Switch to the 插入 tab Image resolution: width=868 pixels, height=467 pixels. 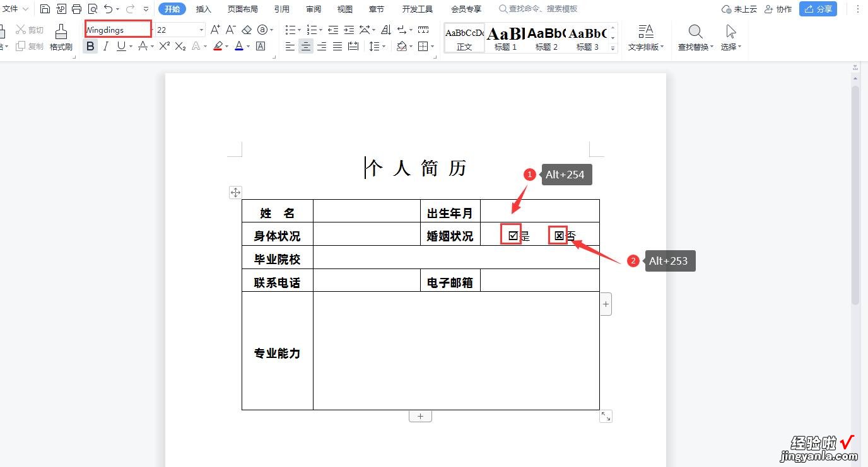[204, 9]
